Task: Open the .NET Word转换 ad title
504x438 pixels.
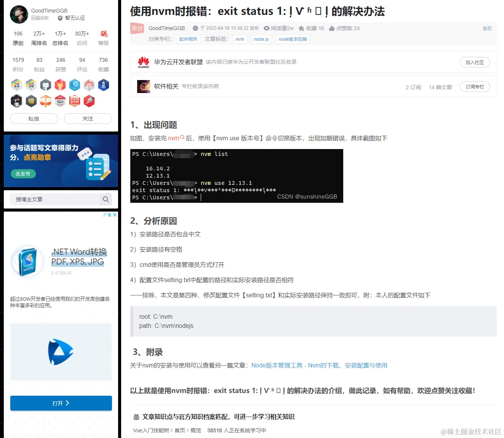Action: [79, 257]
